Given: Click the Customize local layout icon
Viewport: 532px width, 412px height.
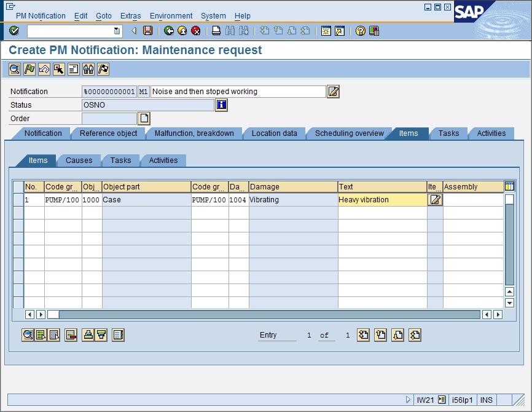Looking at the screenshot, I should coord(374,31).
